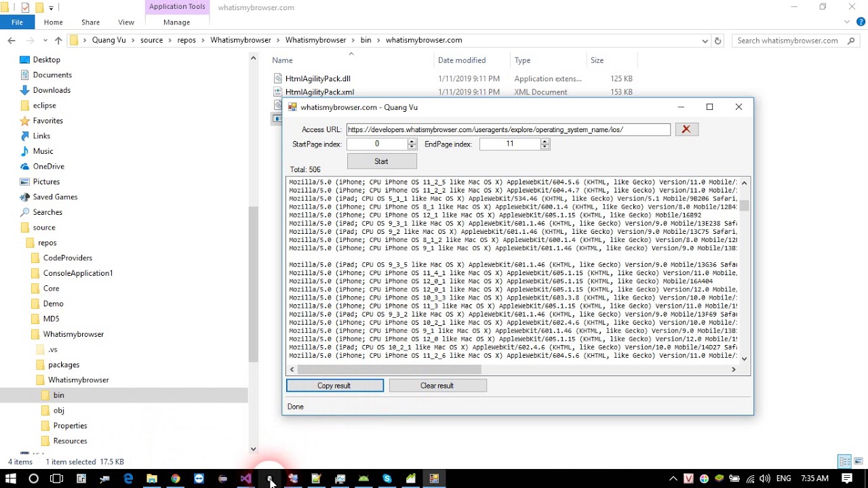
Task: Click the results scroll-right arrow
Action: (733, 369)
